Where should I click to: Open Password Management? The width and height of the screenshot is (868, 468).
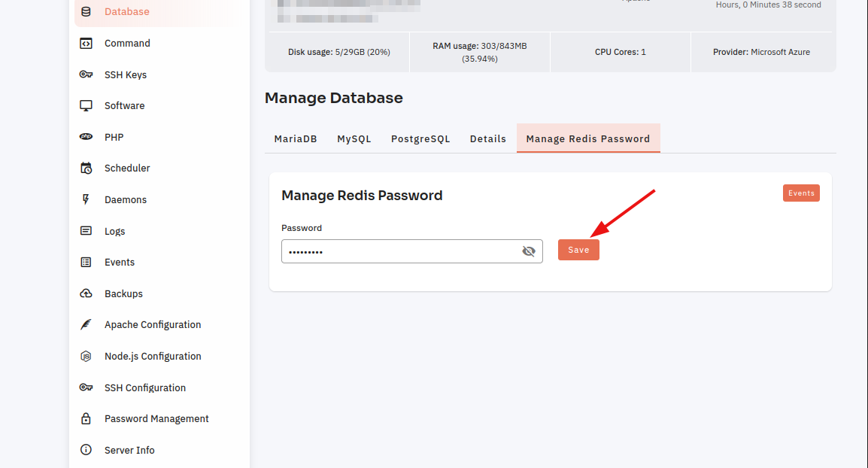click(x=156, y=419)
